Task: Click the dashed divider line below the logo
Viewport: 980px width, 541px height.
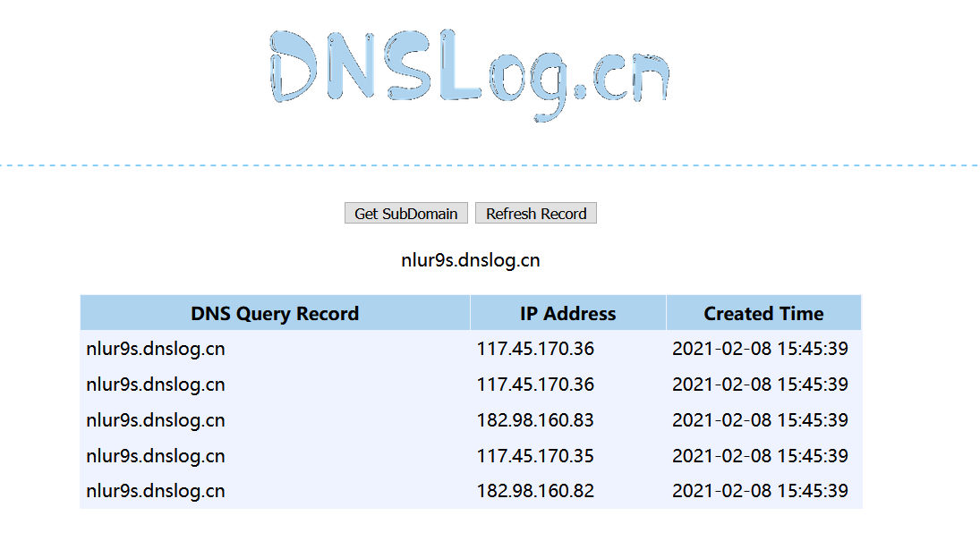Action: click(490, 165)
